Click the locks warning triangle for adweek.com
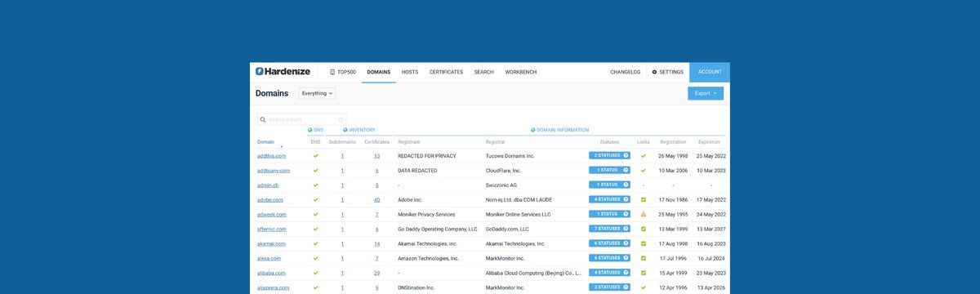The height and width of the screenshot is (294, 980). [644, 214]
